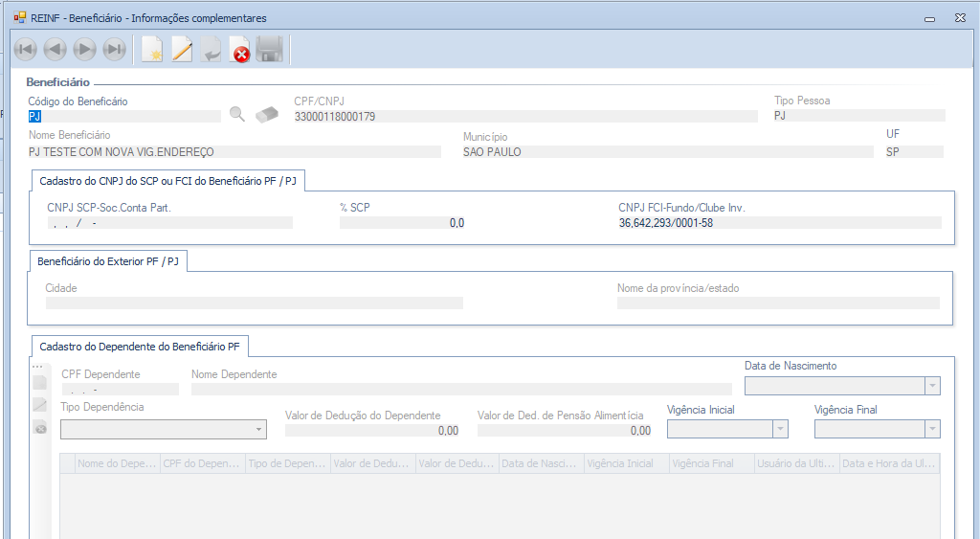Select the Cadastro do Dependente do Beneficiário PF tab
Image resolution: width=980 pixels, height=539 pixels.
(x=140, y=347)
